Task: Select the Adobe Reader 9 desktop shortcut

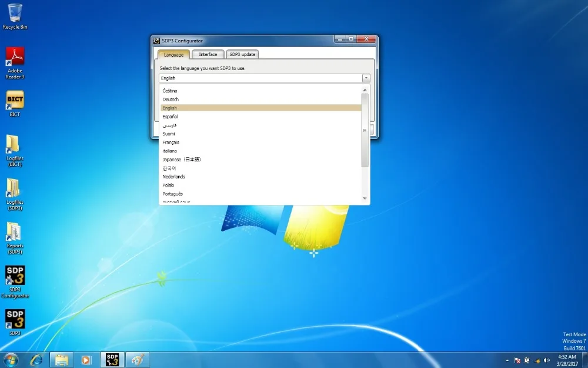Action: (15, 63)
